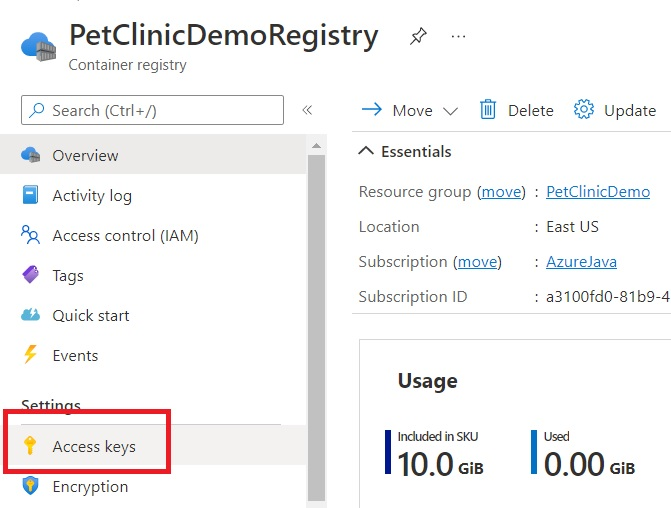Screen dimensions: 671x508
Task: Click move link next to Resource group
Action: pyautogui.click(x=501, y=192)
